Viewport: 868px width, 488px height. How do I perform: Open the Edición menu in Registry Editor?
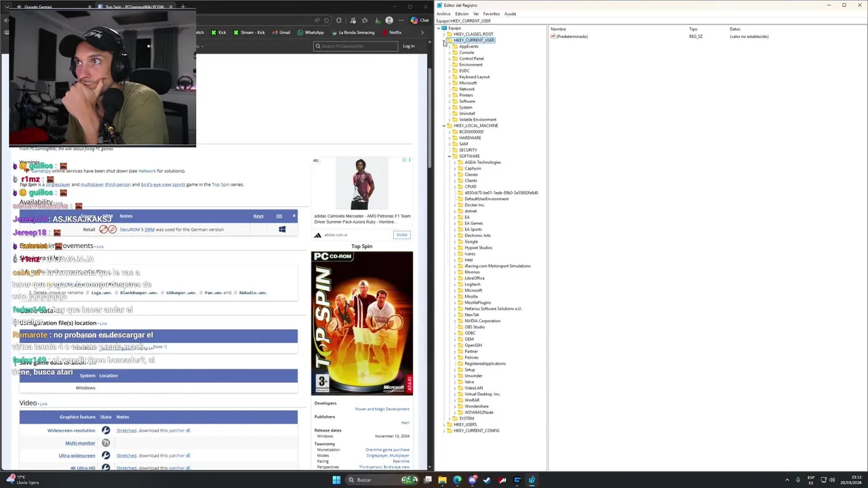point(462,14)
